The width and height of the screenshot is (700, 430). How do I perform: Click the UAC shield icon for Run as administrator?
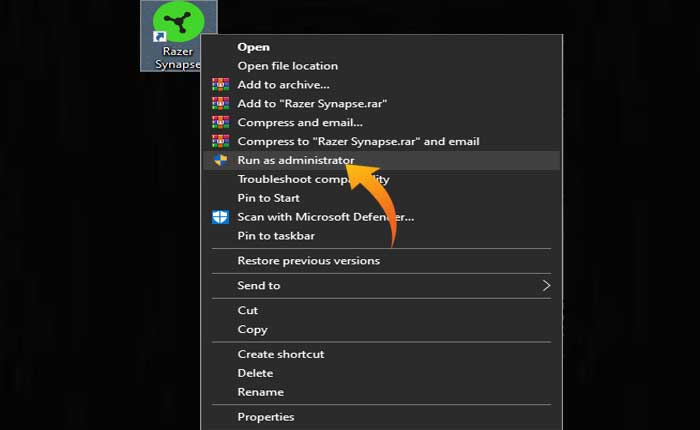(x=220, y=161)
